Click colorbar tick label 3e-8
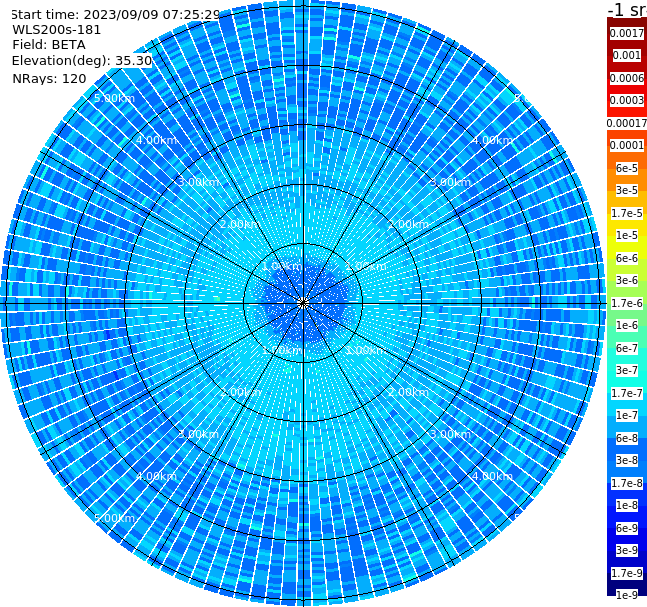Image resolution: width=647 pixels, height=607 pixels. (x=627, y=460)
